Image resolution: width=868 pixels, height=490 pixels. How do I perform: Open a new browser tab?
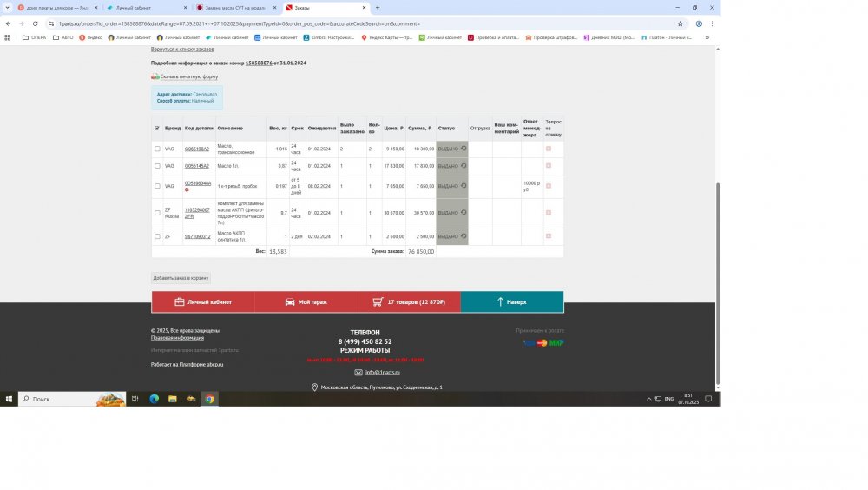pyautogui.click(x=378, y=8)
